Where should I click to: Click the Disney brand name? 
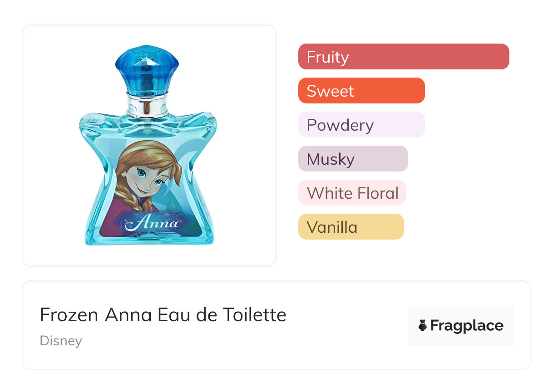coord(61,341)
